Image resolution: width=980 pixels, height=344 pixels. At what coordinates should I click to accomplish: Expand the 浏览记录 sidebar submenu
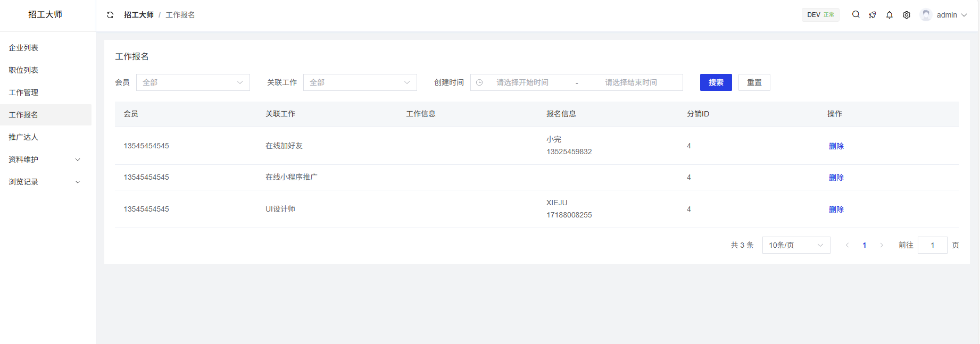[x=45, y=182]
